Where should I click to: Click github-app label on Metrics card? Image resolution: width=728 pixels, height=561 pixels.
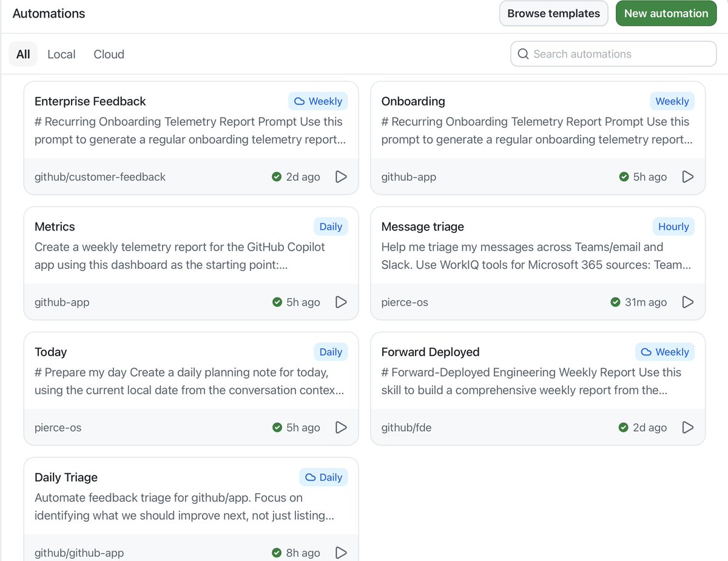(x=62, y=302)
